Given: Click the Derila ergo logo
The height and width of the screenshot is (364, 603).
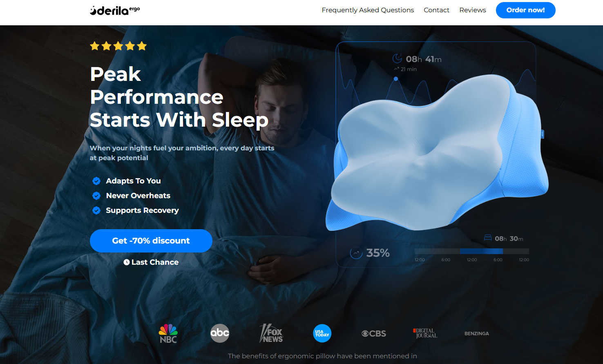Looking at the screenshot, I should (115, 10).
